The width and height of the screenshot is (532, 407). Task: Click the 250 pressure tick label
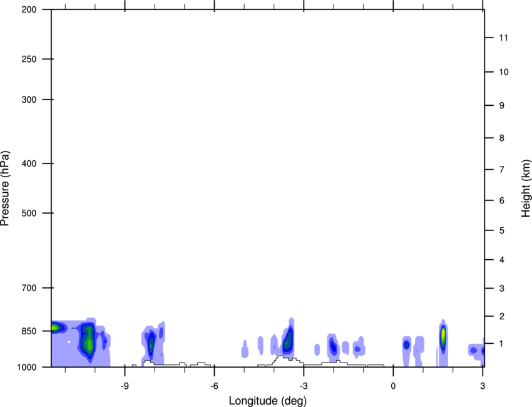tap(29, 59)
